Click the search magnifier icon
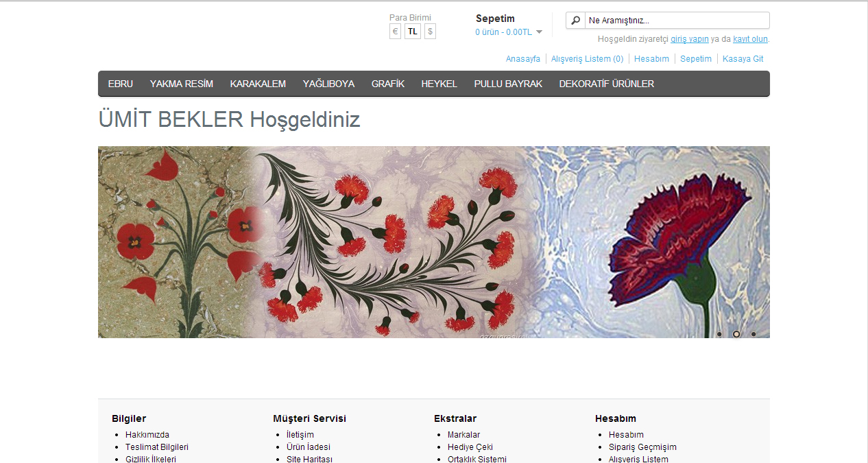Image resolution: width=868 pixels, height=463 pixels. point(576,21)
